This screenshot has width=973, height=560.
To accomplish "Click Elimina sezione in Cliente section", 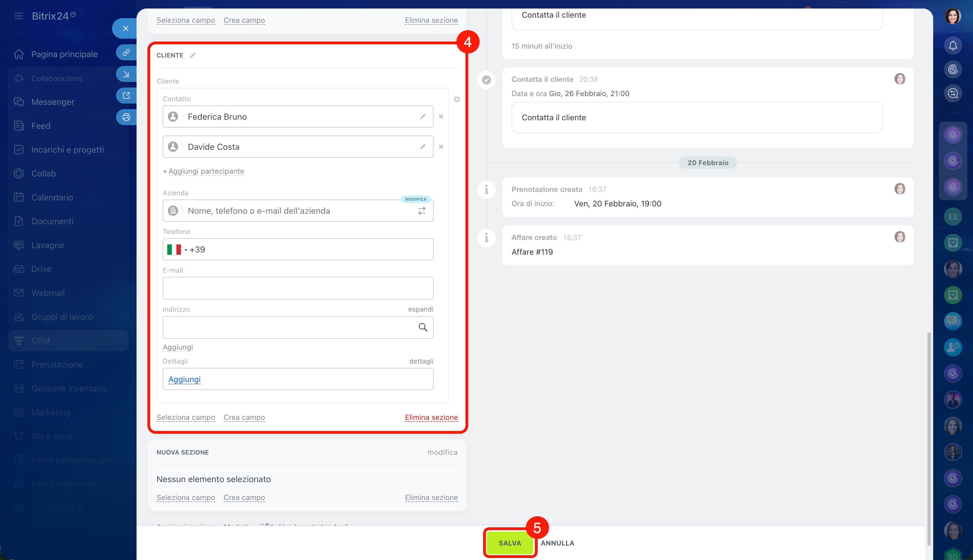I will 431,417.
